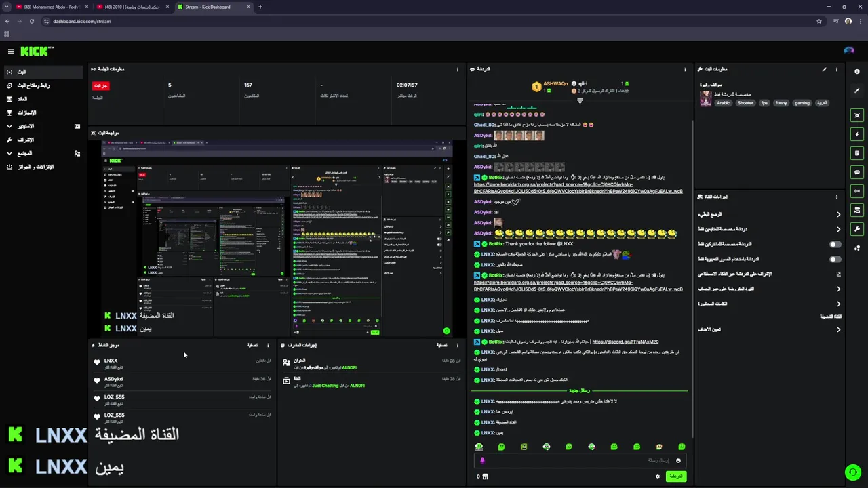Click the red live status badge
868x488 pixels.
[101, 85]
